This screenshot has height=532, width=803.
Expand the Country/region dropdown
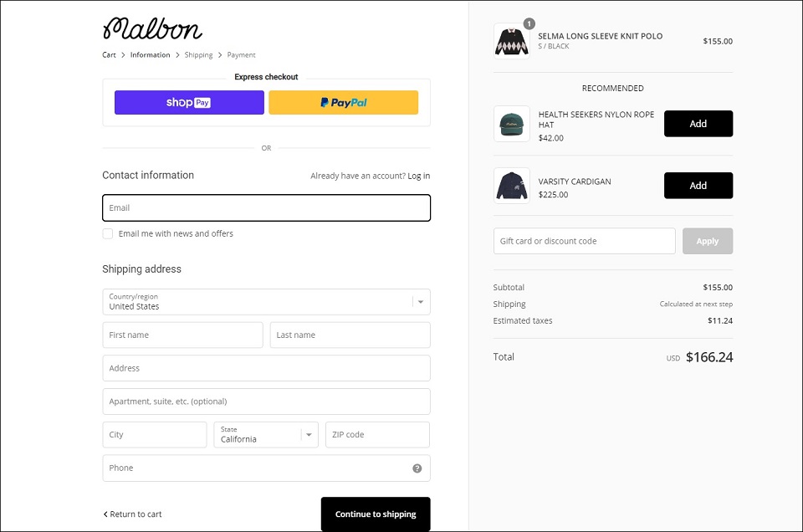click(266, 302)
